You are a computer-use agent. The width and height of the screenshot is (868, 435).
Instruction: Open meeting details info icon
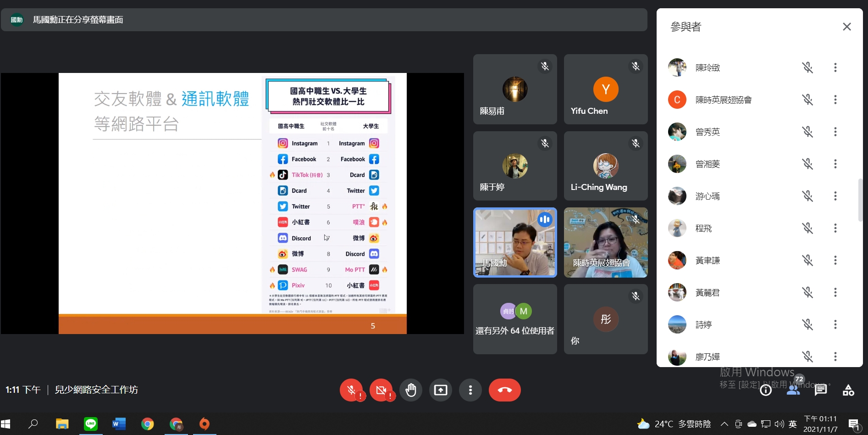coord(766,390)
